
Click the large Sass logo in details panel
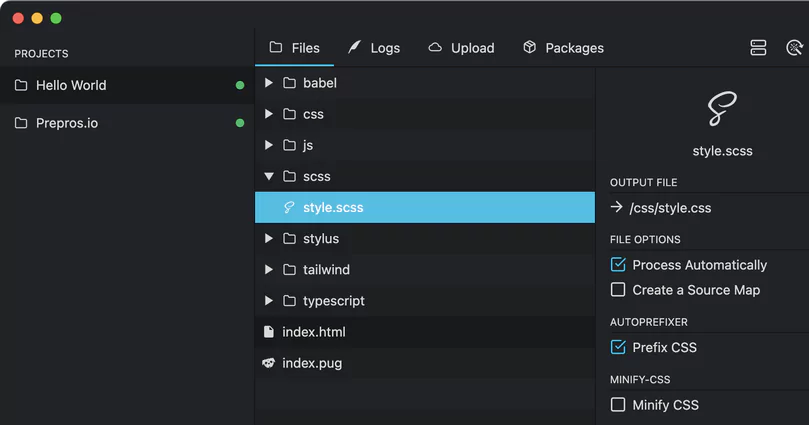[x=722, y=108]
